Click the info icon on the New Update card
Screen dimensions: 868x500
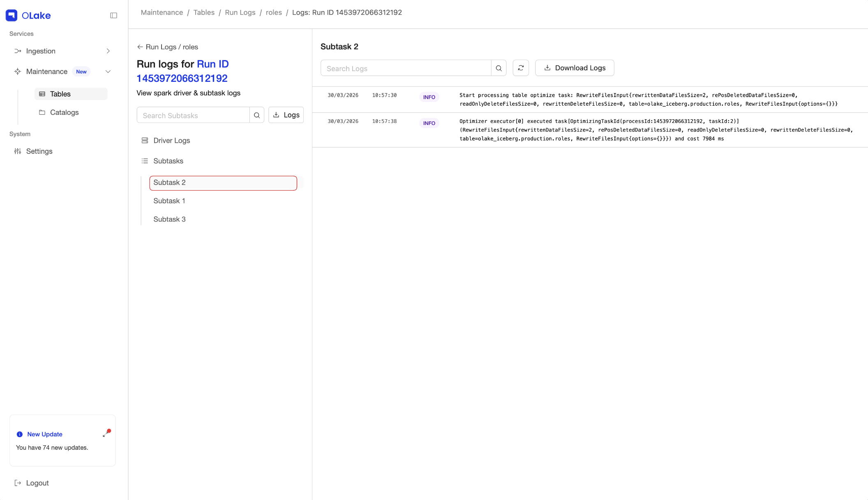pyautogui.click(x=19, y=434)
